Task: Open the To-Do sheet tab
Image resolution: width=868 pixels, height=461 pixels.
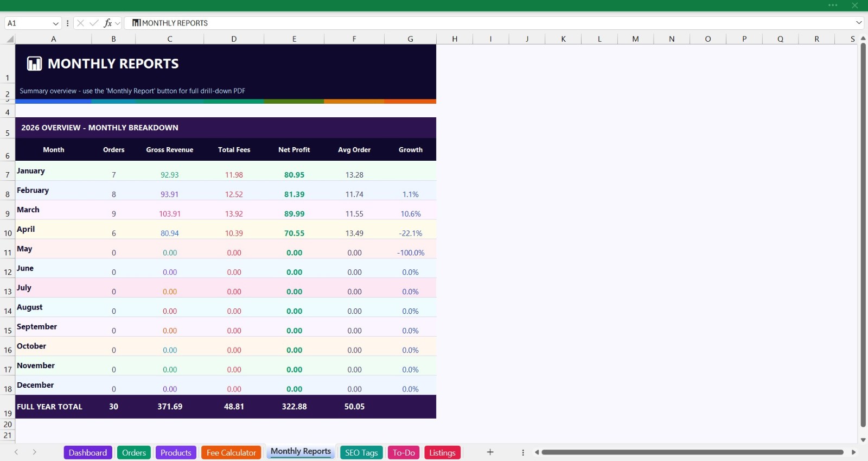Action: (x=404, y=452)
